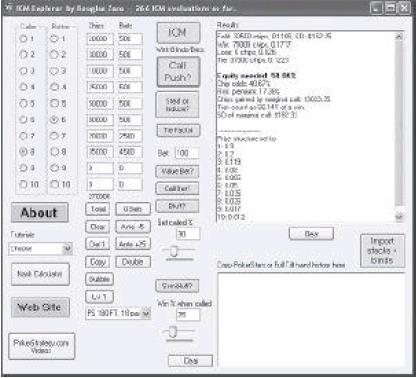Click the Bluff? button
The width and height of the screenshot is (417, 378).
pyautogui.click(x=178, y=206)
